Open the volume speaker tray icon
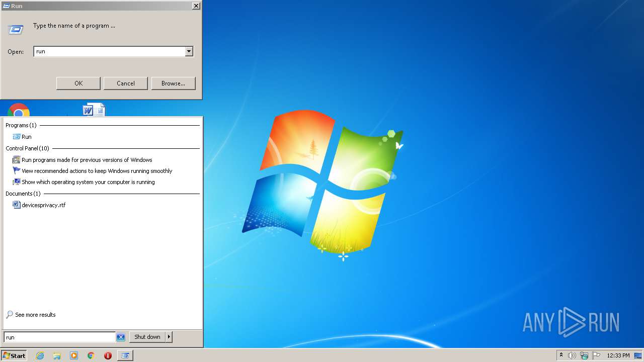The image size is (644, 362). tap(572, 355)
